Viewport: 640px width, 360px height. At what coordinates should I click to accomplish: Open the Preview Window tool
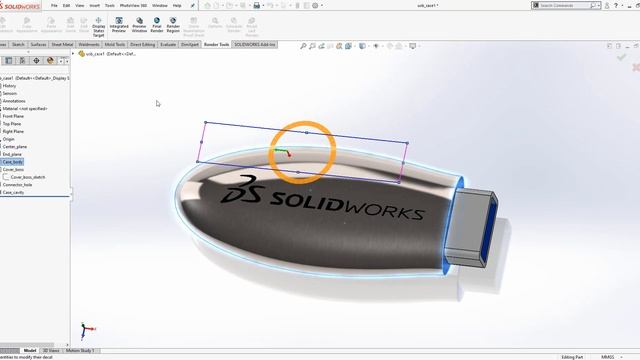[139, 24]
